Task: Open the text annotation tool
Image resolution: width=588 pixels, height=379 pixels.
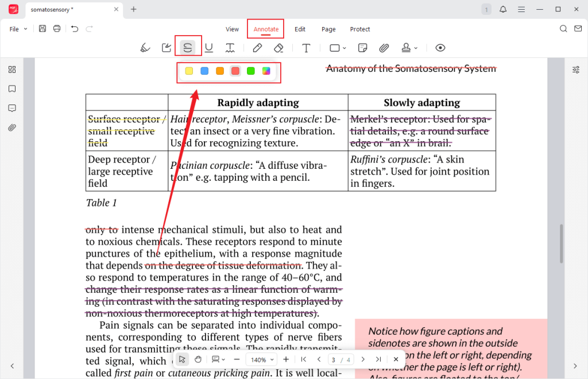Action: tap(306, 48)
